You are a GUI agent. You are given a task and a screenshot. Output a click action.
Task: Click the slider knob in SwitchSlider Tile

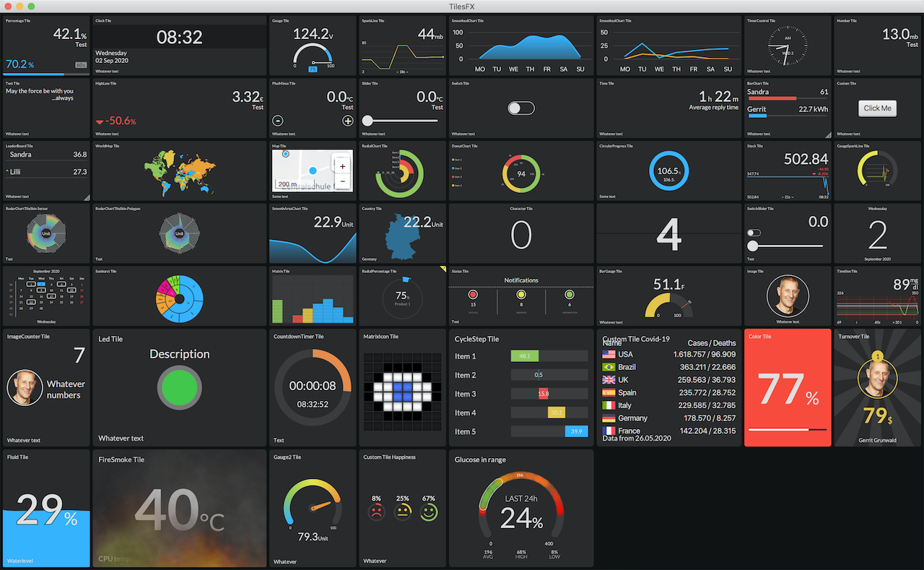tap(753, 246)
